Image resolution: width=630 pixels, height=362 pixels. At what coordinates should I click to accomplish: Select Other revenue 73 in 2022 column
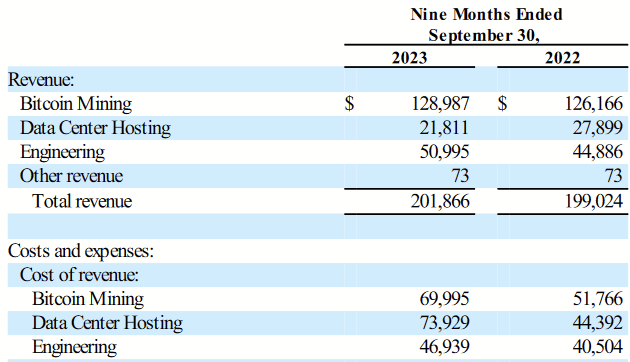(614, 176)
